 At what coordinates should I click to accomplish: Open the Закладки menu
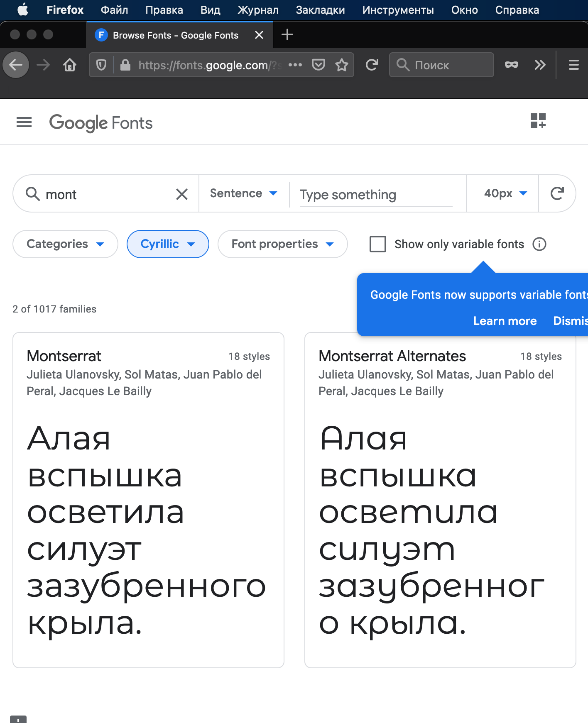(x=320, y=10)
